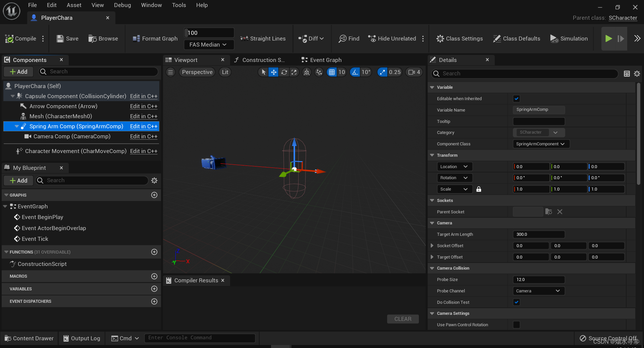Open the Debug menu
The height and width of the screenshot is (348, 644).
click(x=122, y=5)
